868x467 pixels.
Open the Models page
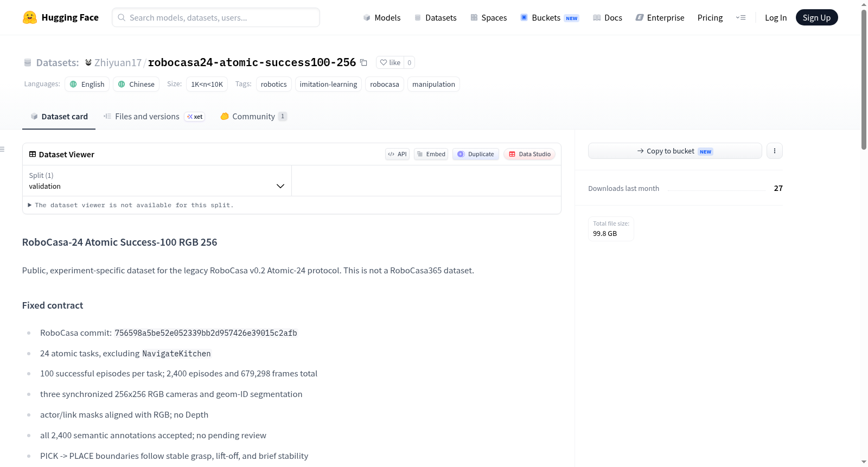pyautogui.click(x=382, y=17)
